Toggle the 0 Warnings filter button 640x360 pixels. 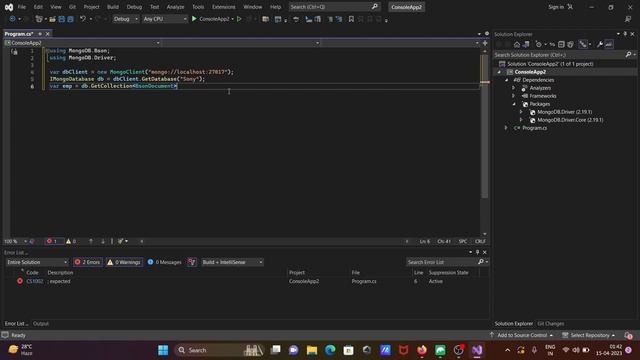click(124, 262)
